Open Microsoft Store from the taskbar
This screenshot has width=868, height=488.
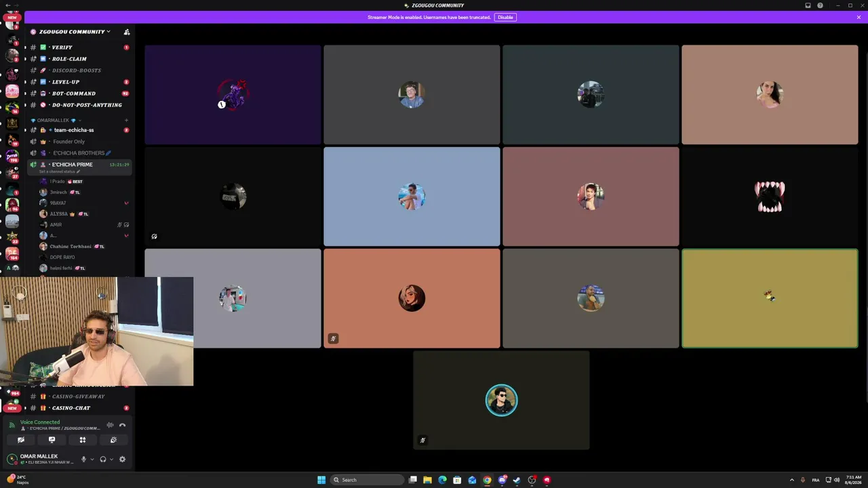pos(457,480)
